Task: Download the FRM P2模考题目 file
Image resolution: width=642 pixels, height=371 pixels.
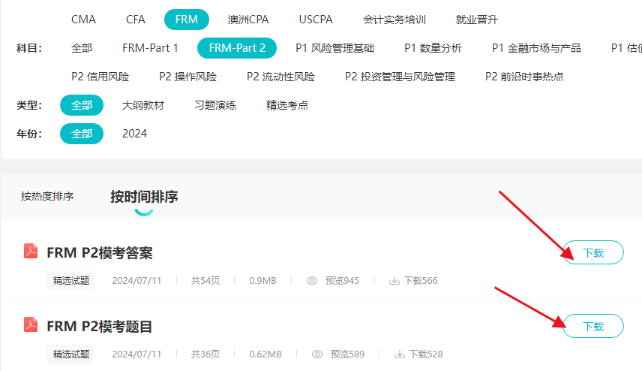Action: (593, 326)
